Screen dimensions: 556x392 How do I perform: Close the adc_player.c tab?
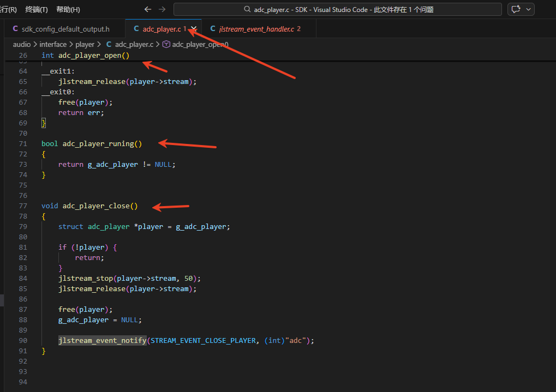[194, 29]
